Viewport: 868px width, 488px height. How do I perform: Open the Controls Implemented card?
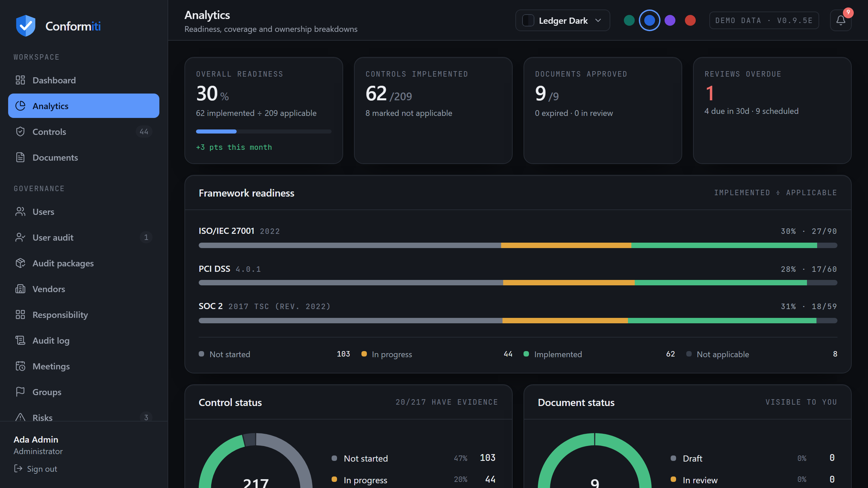[x=433, y=110]
